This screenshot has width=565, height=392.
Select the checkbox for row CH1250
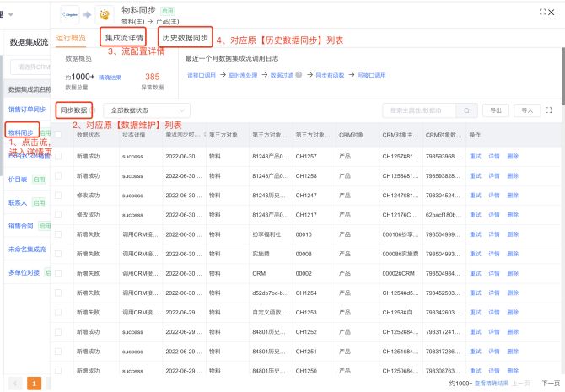[58, 371]
